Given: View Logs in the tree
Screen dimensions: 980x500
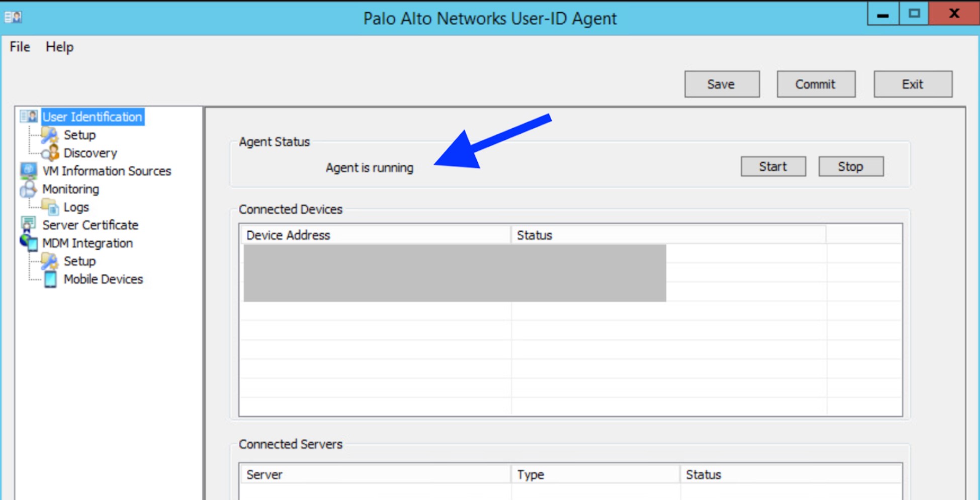Looking at the screenshot, I should 76,207.
